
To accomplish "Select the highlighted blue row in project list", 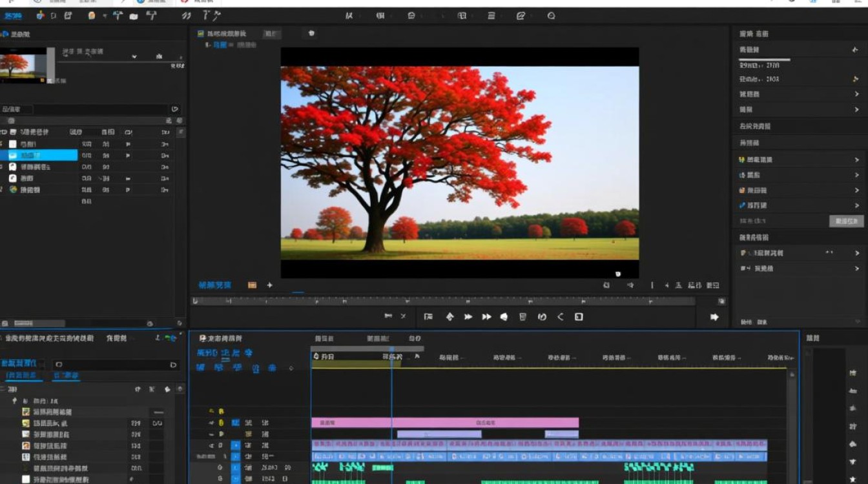I will (x=39, y=156).
